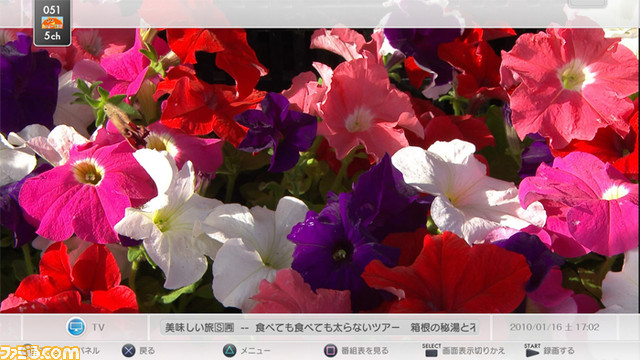
Task: Click the partially hidden パネル label
Action: click(x=90, y=351)
